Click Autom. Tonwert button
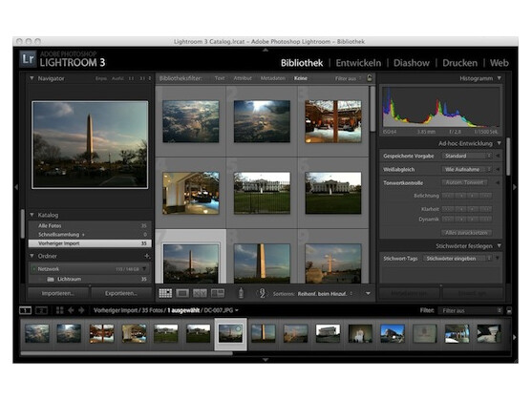 tap(464, 182)
